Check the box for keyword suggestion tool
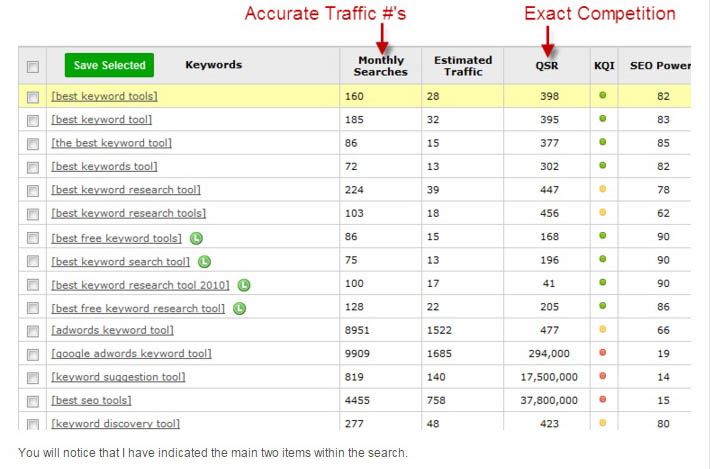 point(33,378)
